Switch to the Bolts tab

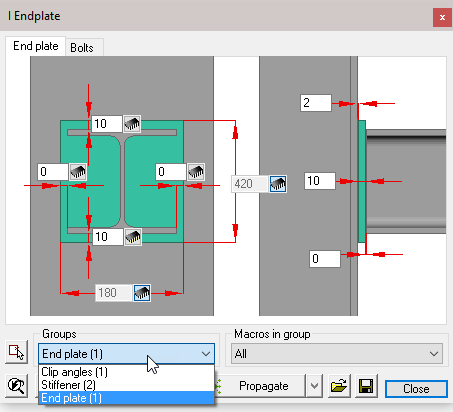tap(82, 48)
